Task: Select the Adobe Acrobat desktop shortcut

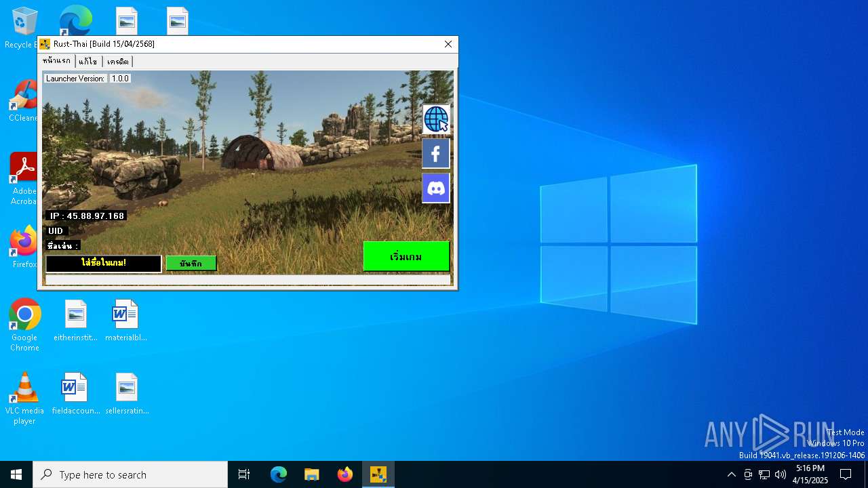Action: click(x=24, y=179)
